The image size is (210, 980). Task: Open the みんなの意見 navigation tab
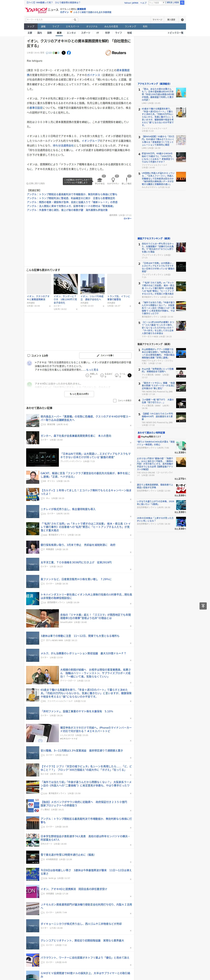(111, 27)
